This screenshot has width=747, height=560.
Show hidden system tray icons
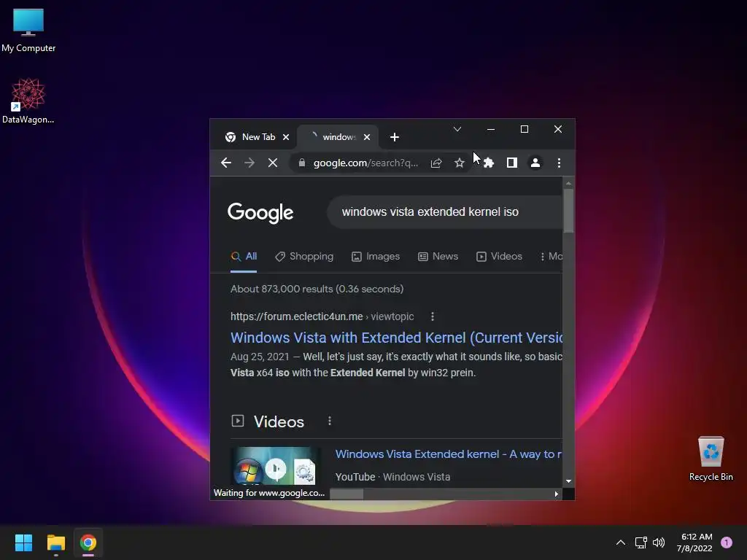[621, 542]
